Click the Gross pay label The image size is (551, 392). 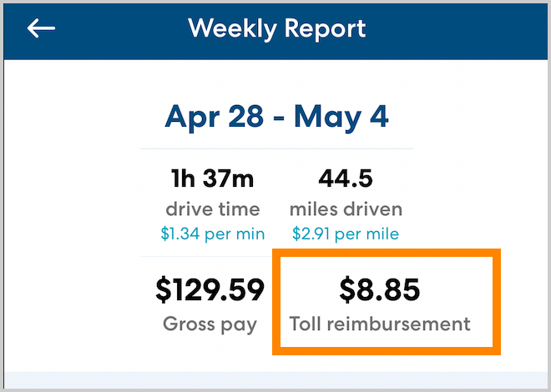[210, 324]
